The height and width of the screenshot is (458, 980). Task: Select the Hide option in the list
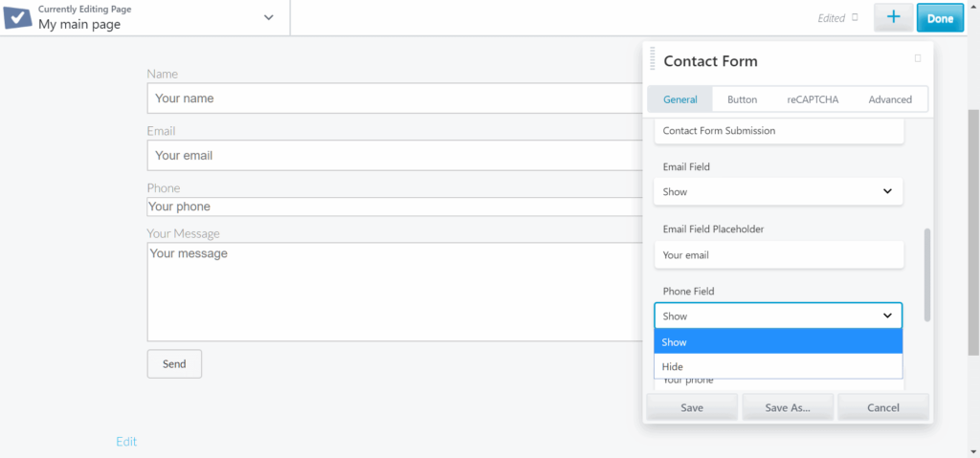coord(778,367)
